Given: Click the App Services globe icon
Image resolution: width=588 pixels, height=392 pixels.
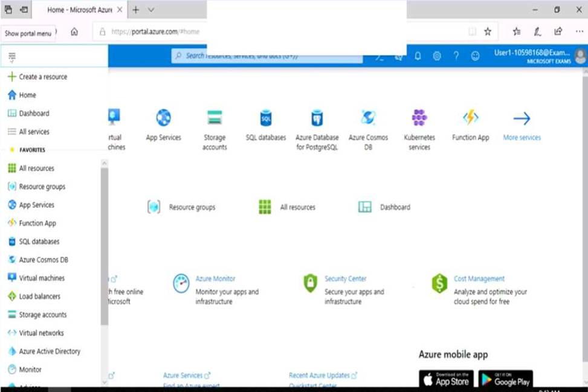Looking at the screenshot, I should [x=163, y=117].
